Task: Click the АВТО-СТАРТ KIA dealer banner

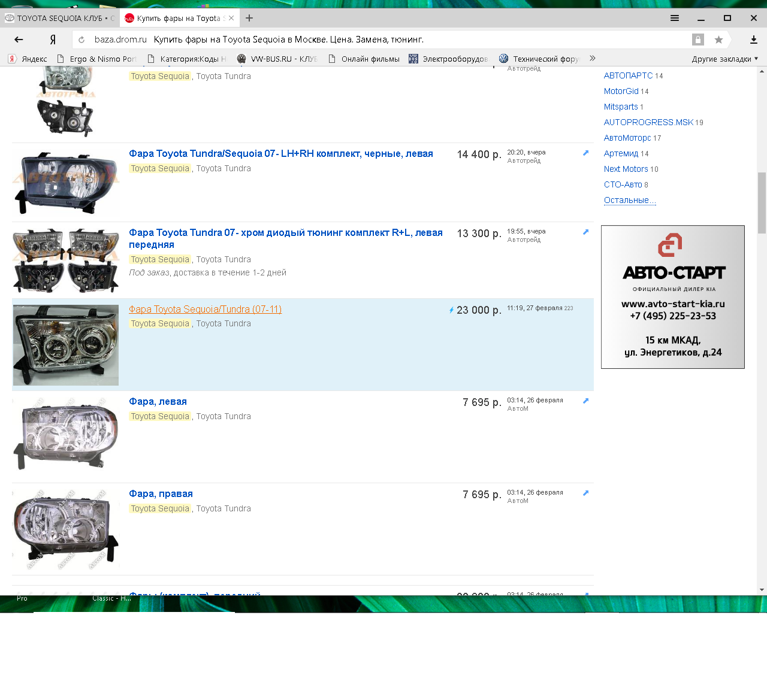Action: [672, 297]
